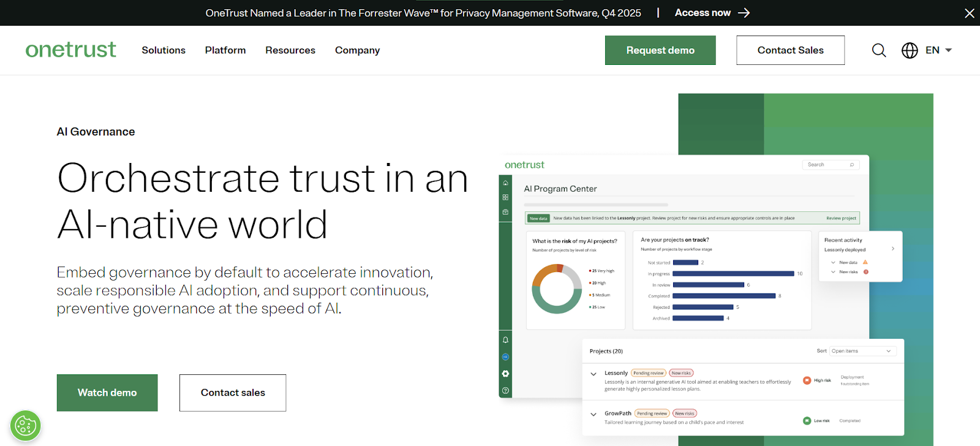Expand the GrowPath project row

point(593,414)
